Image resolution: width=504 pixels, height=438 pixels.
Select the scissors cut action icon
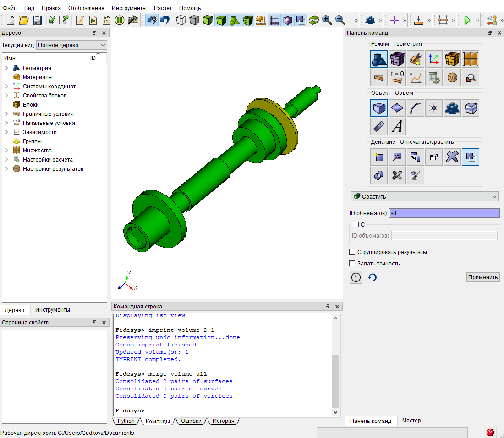point(397,175)
